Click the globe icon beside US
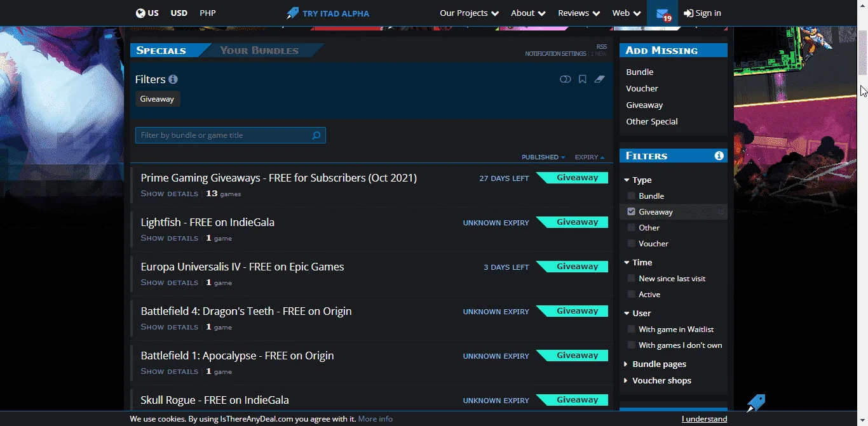The height and width of the screenshot is (426, 868). (x=140, y=13)
